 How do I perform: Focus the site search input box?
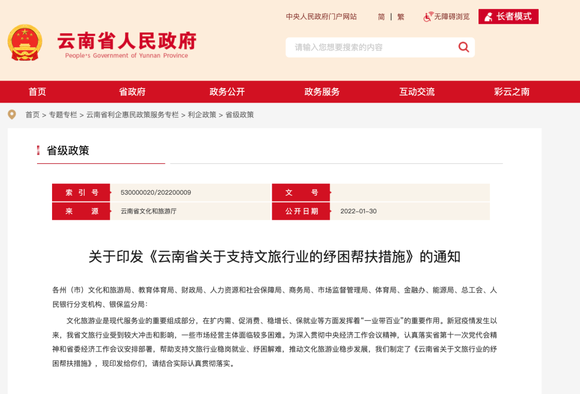coord(372,47)
